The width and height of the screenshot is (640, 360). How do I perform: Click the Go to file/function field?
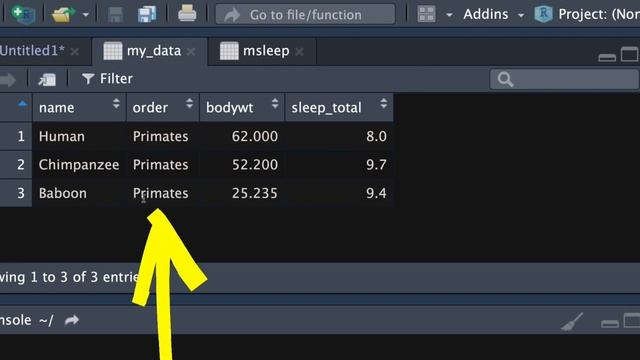305,15
